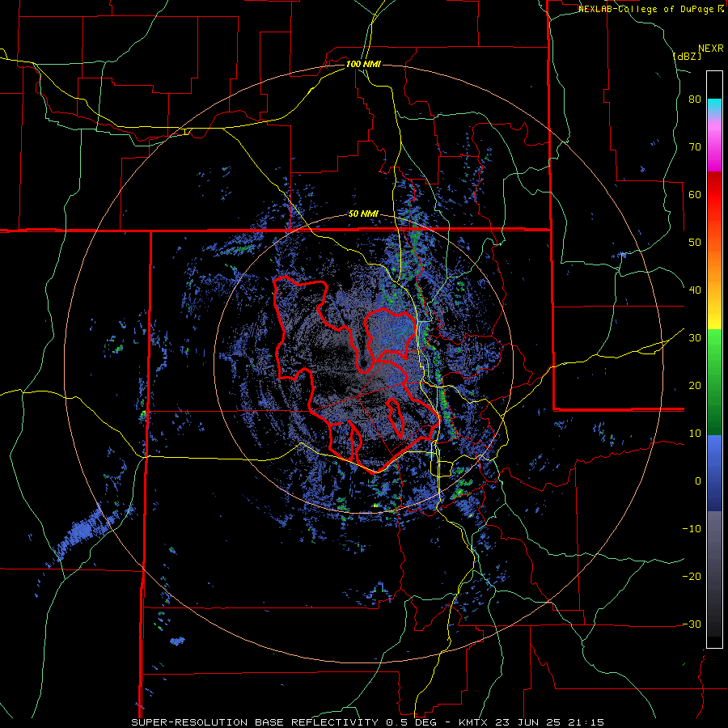Click the 50 NMI range ring label
Image resolution: width=728 pixels, height=728 pixels.
[x=363, y=214]
